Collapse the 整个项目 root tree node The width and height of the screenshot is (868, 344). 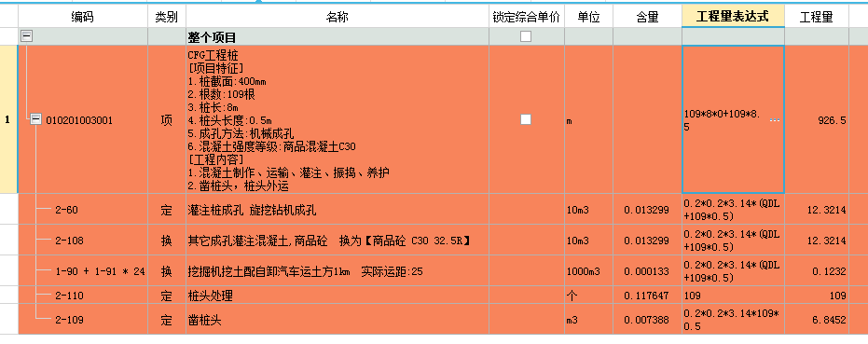click(x=26, y=36)
